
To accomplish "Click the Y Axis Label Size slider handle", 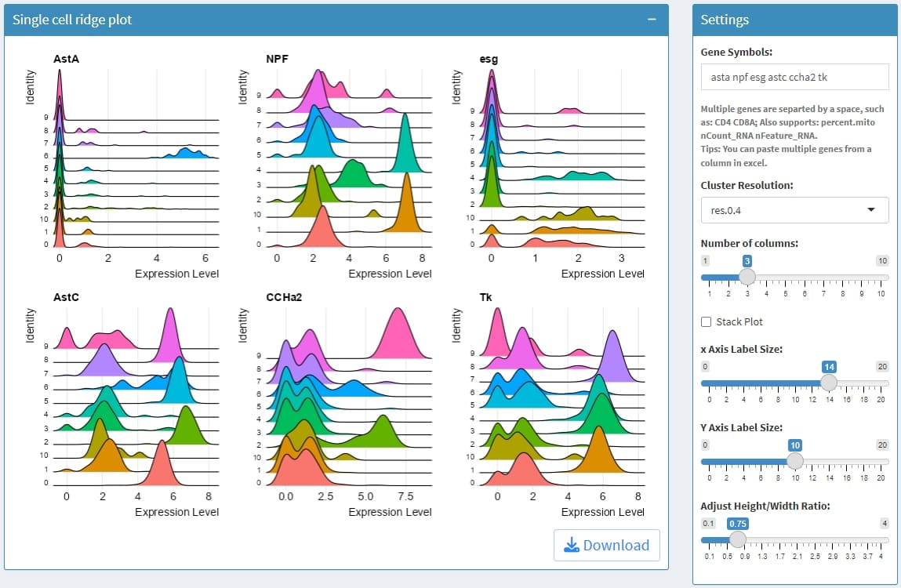I will pyautogui.click(x=794, y=460).
